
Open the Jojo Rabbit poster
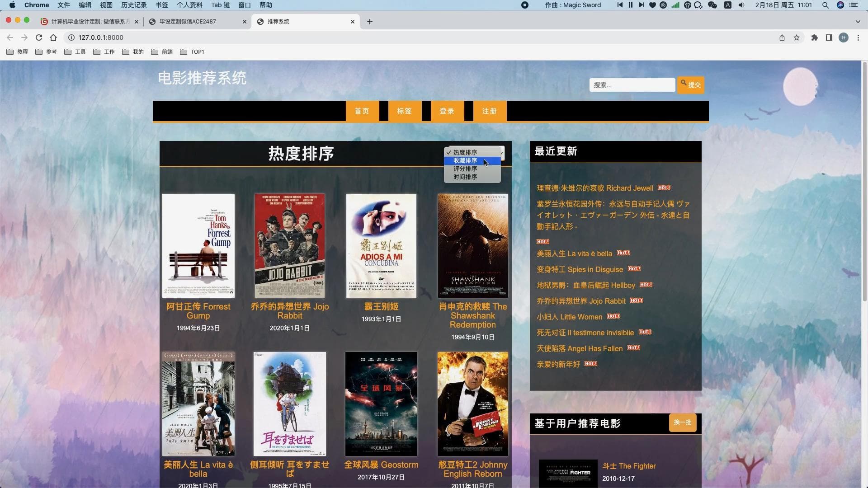click(290, 246)
